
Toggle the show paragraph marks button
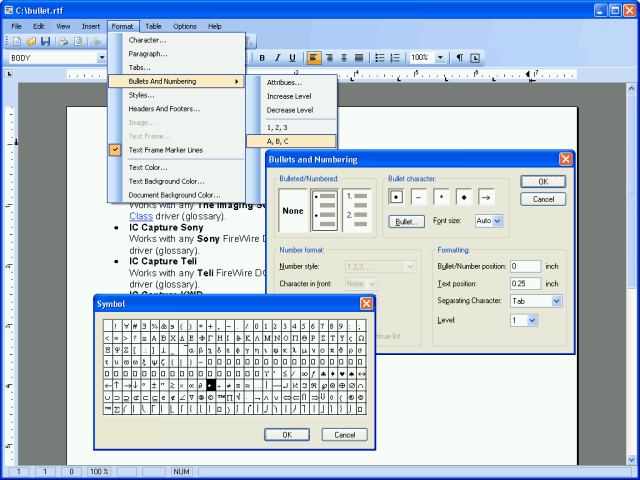pos(460,58)
